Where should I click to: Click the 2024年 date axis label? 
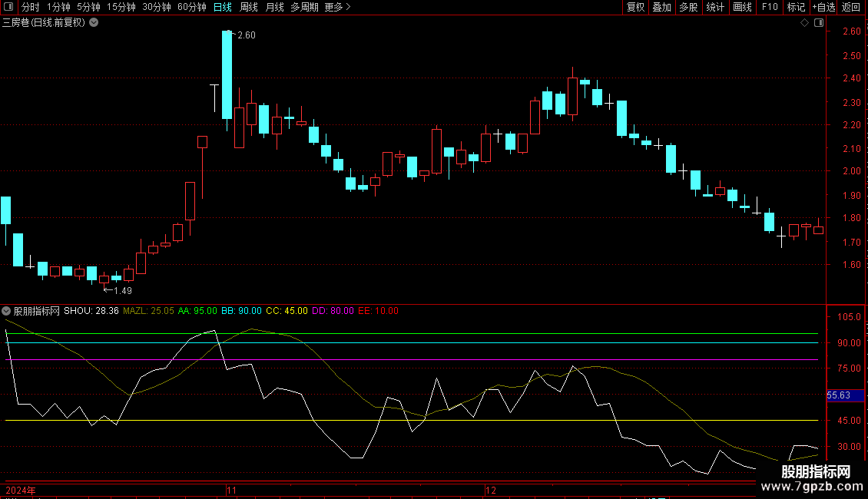pos(21,490)
